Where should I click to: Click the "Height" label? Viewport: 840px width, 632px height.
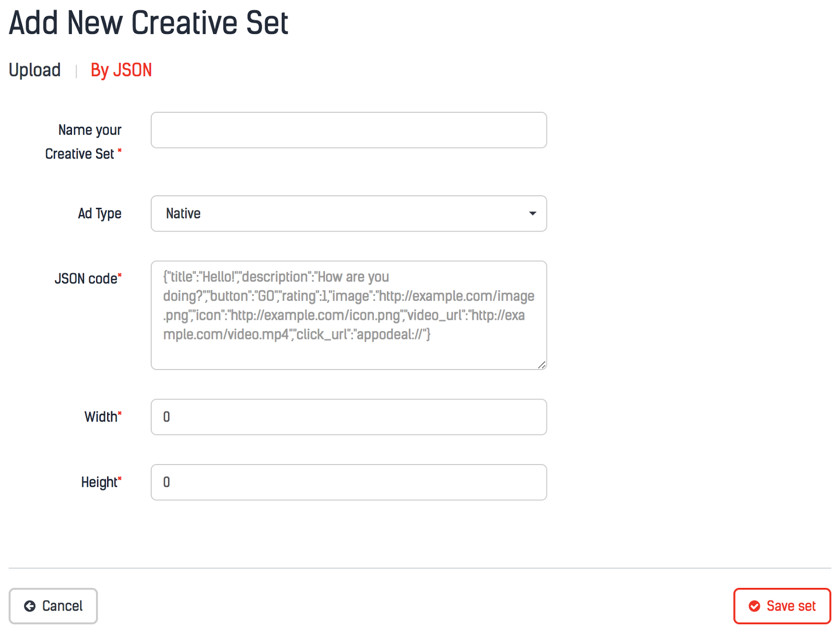100,482
